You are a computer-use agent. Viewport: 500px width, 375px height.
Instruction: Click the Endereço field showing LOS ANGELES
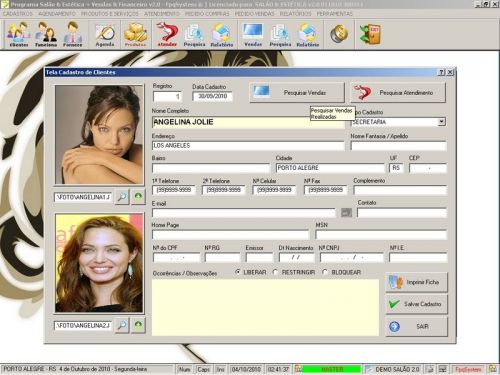(x=248, y=146)
